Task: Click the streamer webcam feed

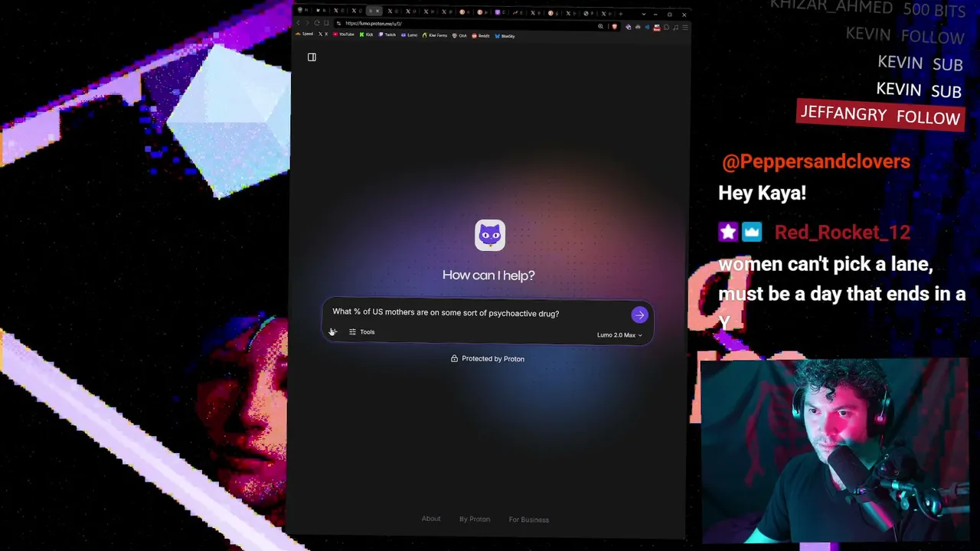Action: [x=835, y=450]
